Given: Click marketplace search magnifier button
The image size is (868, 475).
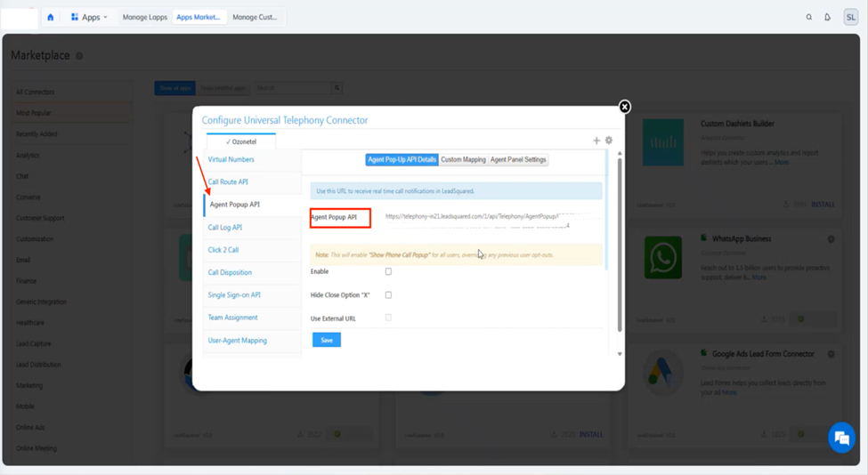Looking at the screenshot, I should [337, 88].
